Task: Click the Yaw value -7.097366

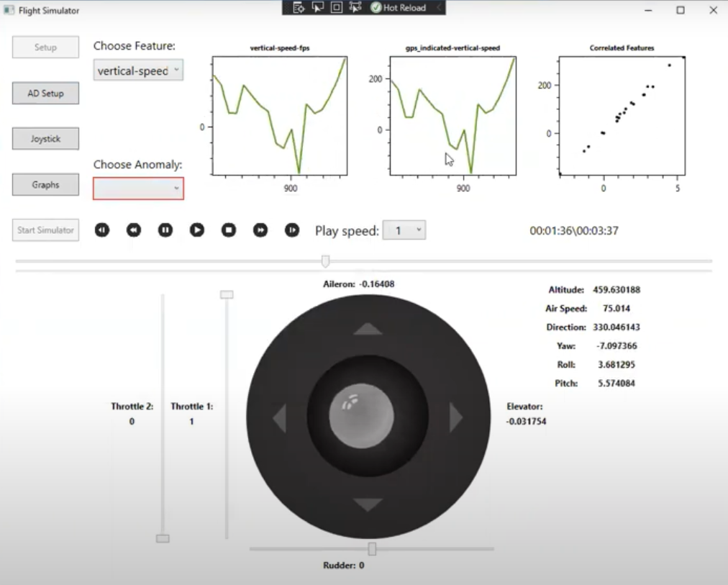Action: pos(616,346)
